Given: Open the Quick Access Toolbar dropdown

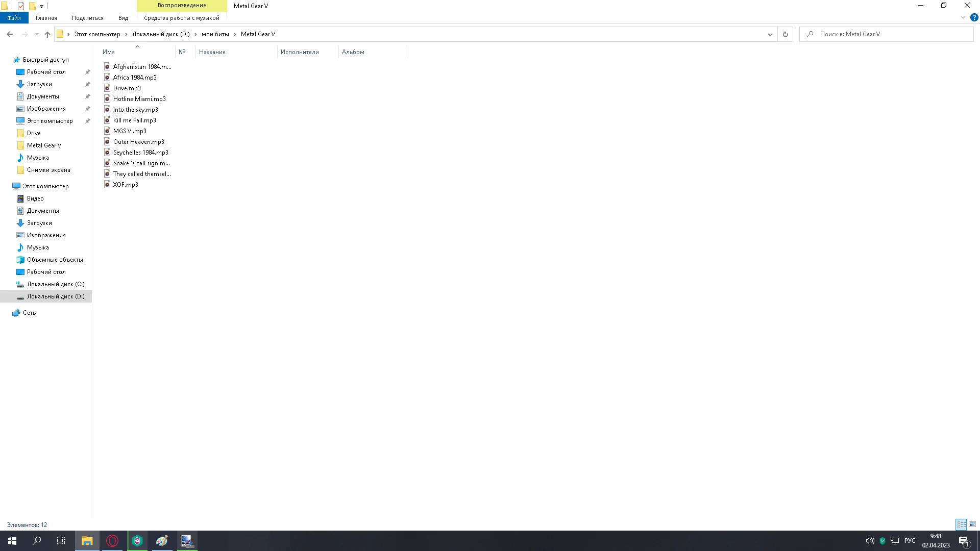Looking at the screenshot, I should 41,6.
